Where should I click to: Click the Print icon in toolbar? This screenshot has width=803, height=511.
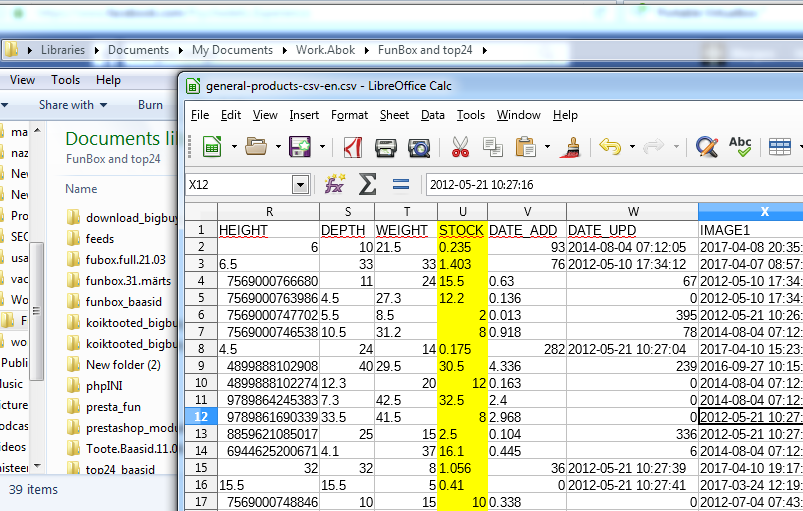click(387, 148)
